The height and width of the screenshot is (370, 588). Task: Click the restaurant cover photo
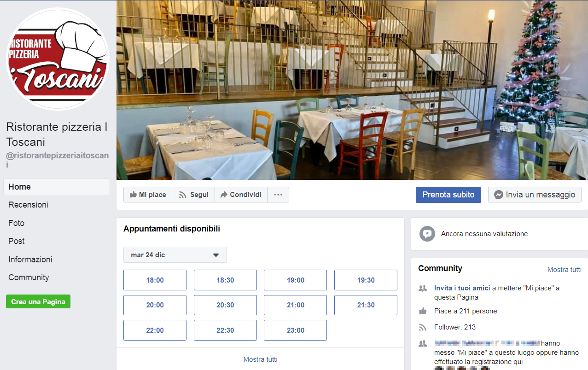[352, 90]
